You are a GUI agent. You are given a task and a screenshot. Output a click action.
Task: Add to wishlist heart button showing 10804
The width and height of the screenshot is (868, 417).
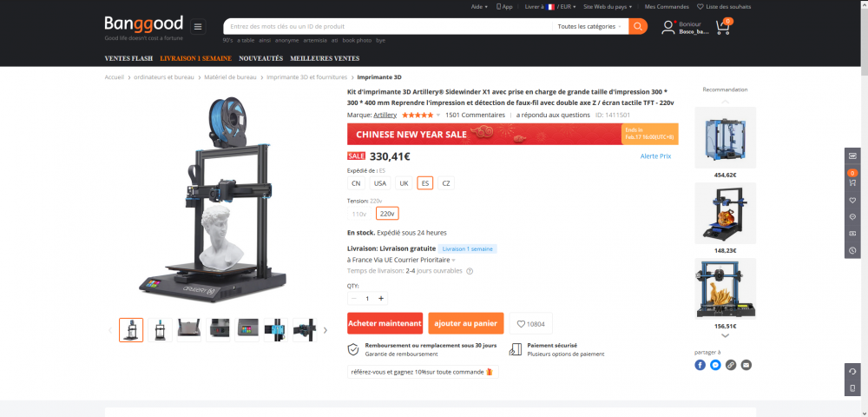tap(531, 323)
